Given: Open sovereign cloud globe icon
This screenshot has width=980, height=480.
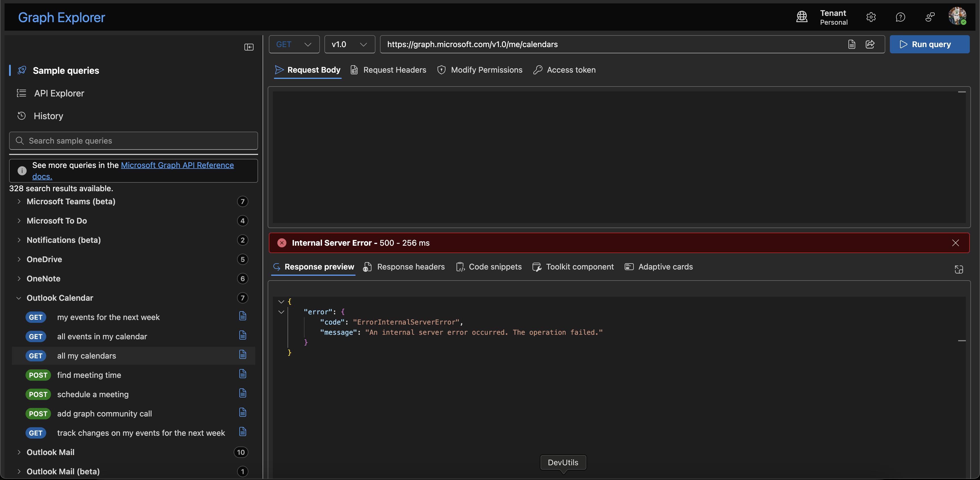Looking at the screenshot, I should (x=802, y=17).
